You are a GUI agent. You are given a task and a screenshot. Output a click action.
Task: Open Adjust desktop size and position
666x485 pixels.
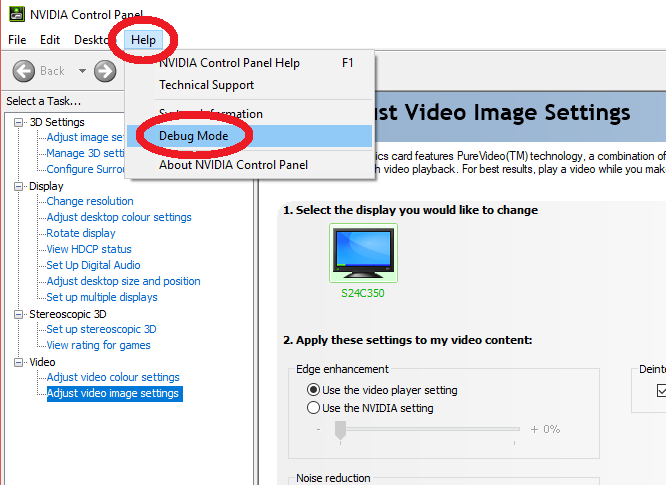coord(123,281)
